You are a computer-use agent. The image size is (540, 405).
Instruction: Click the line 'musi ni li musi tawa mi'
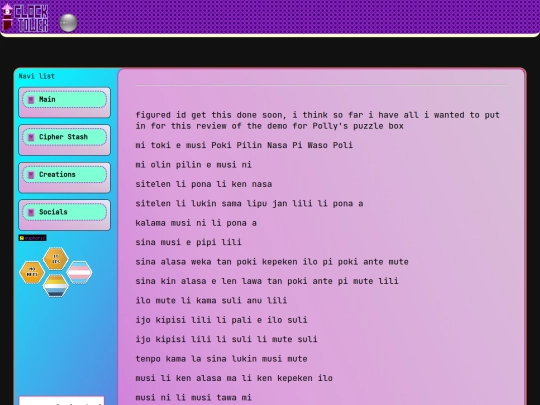point(194,397)
